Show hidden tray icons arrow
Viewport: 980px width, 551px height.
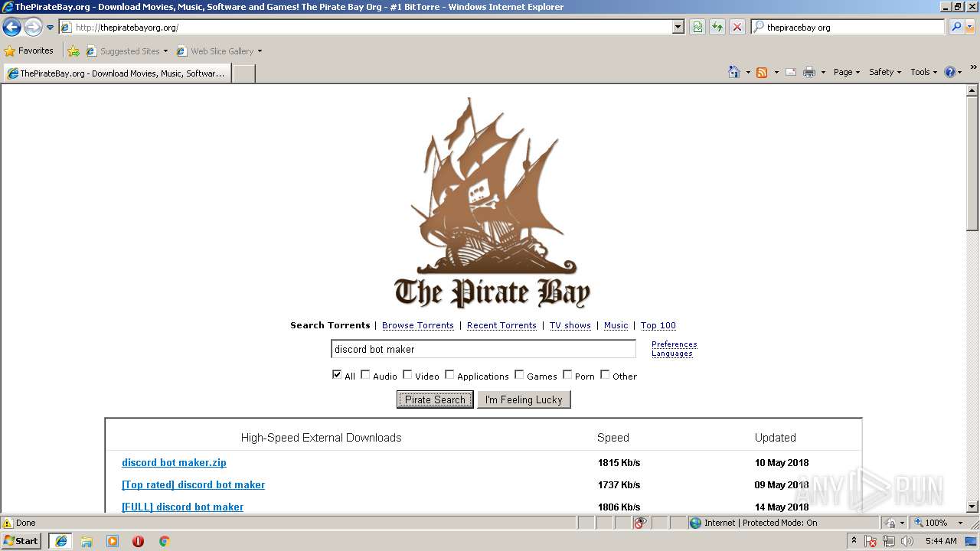[x=854, y=540]
